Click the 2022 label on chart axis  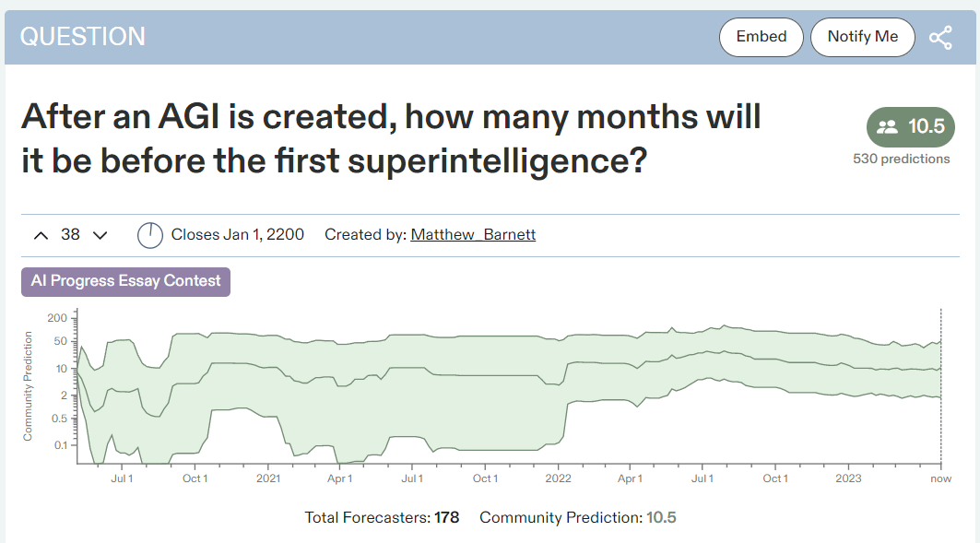[558, 478]
